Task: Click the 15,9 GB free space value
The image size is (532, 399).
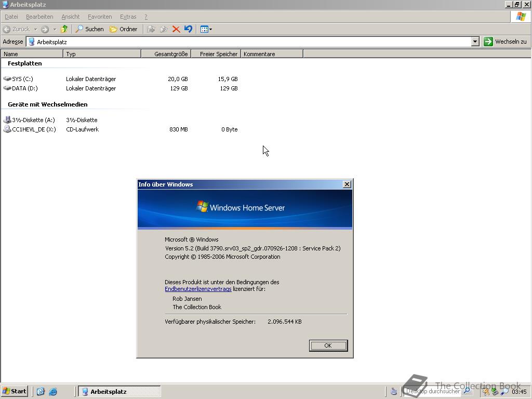Action: pyautogui.click(x=228, y=79)
